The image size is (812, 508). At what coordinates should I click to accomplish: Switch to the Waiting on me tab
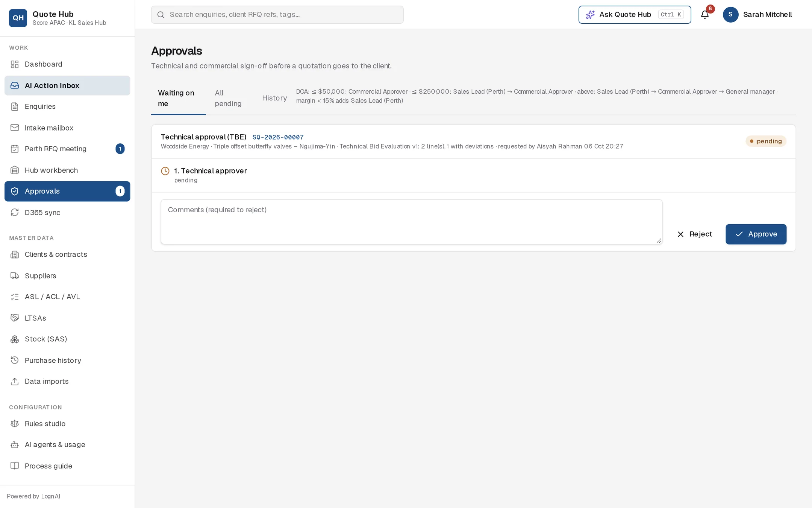[x=178, y=98]
